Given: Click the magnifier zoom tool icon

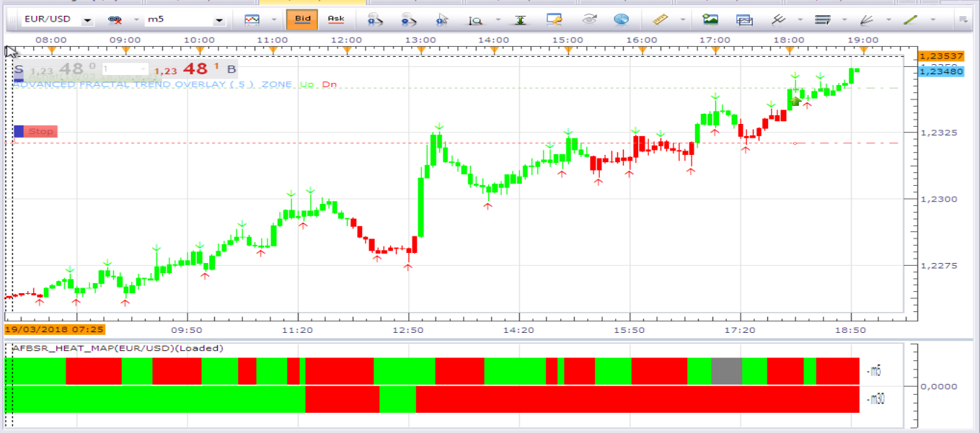Looking at the screenshot, I should [x=475, y=20].
